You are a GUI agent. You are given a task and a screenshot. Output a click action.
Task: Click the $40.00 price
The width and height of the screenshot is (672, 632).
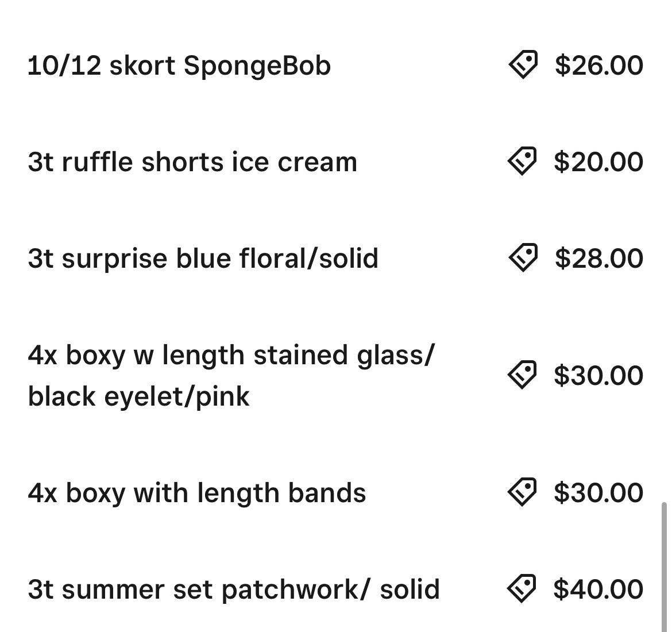(598, 589)
